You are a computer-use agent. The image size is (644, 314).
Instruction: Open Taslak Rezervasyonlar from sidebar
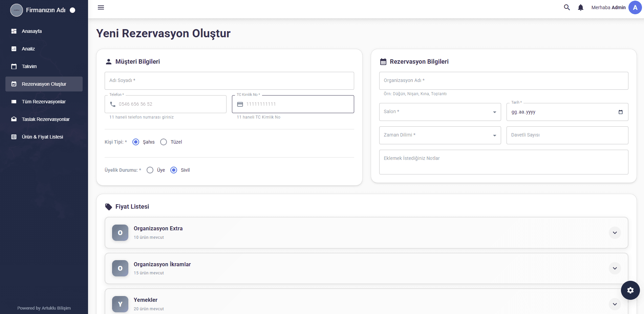click(x=45, y=119)
